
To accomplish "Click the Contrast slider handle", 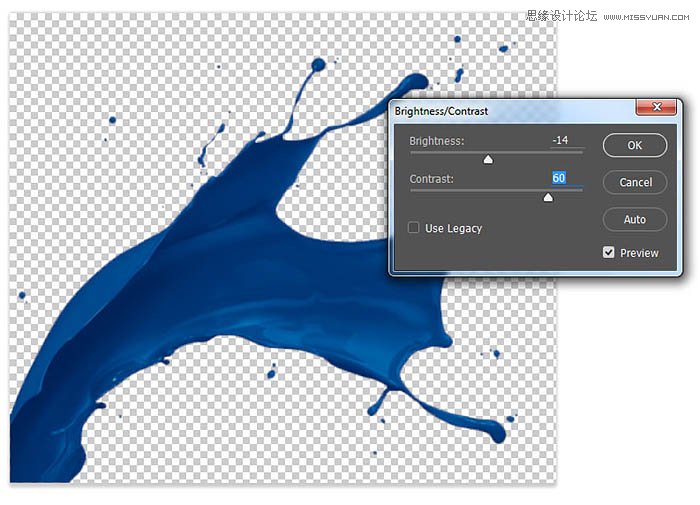I will click(x=548, y=197).
